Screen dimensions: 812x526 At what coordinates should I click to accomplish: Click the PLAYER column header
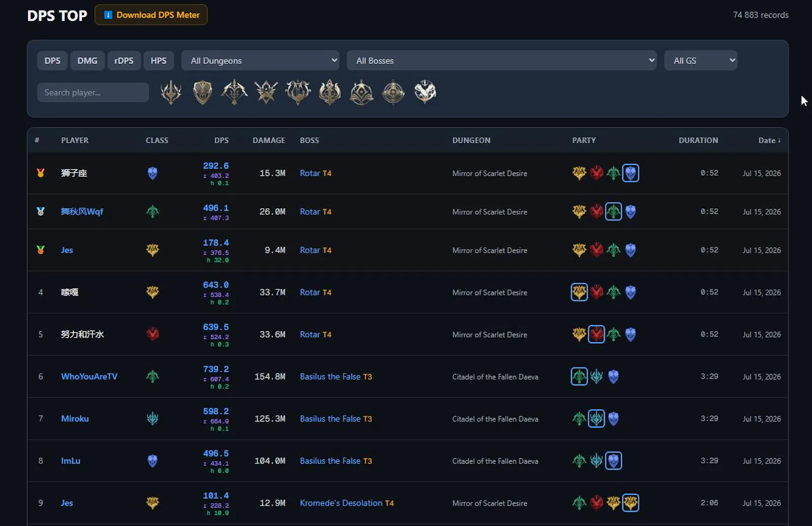pyautogui.click(x=75, y=140)
